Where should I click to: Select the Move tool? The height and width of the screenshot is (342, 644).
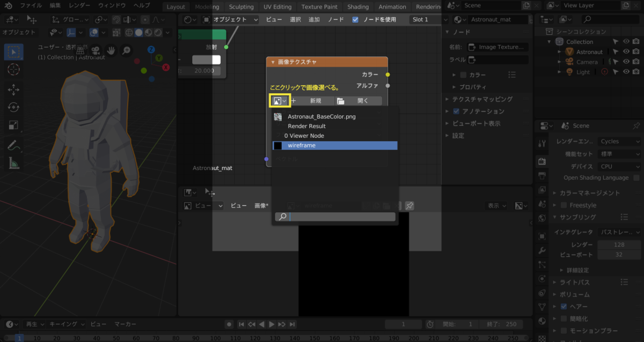(x=14, y=90)
